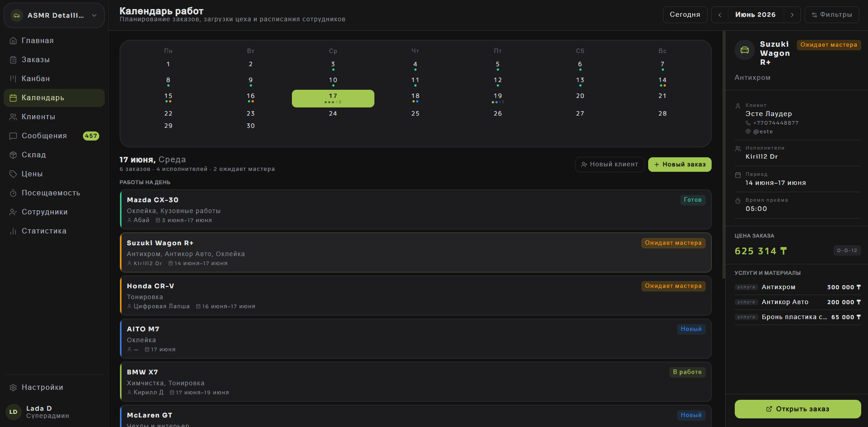This screenshot has height=427, width=868.
Task: Select June 14 in the calendar
Action: pos(662,82)
